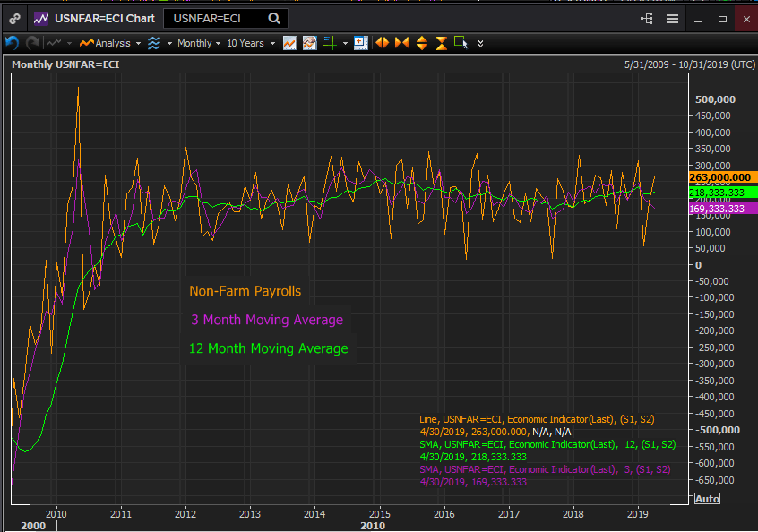Image resolution: width=758 pixels, height=532 pixels.
Task: Click the search magnifier icon
Action: [274, 19]
